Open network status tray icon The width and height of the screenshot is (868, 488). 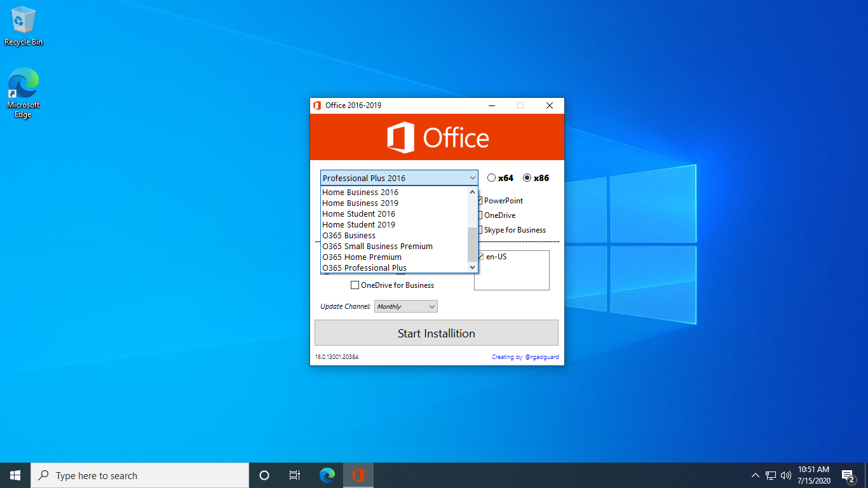771,475
